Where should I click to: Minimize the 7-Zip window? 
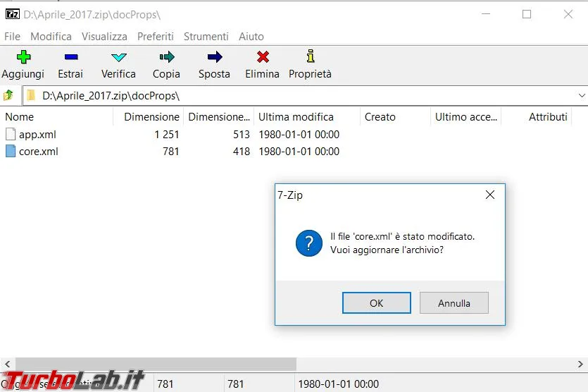pyautogui.click(x=486, y=14)
